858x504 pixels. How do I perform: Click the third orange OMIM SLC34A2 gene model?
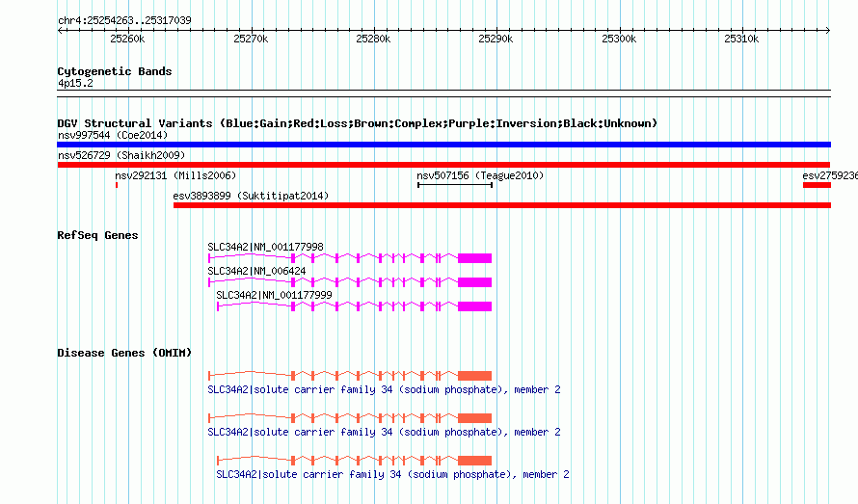point(355,461)
